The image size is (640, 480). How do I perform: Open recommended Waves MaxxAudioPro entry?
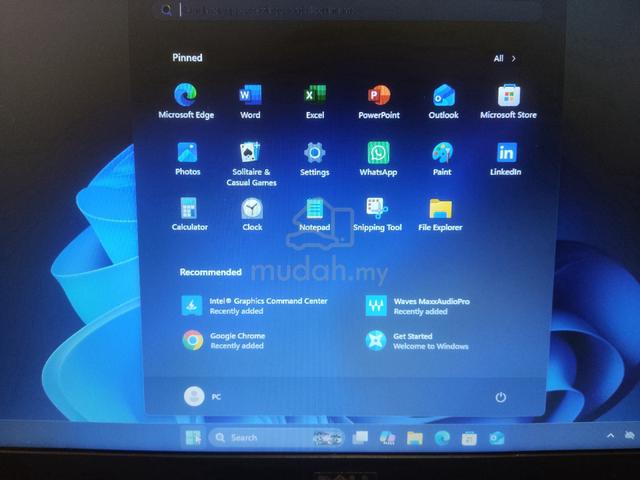click(418, 306)
